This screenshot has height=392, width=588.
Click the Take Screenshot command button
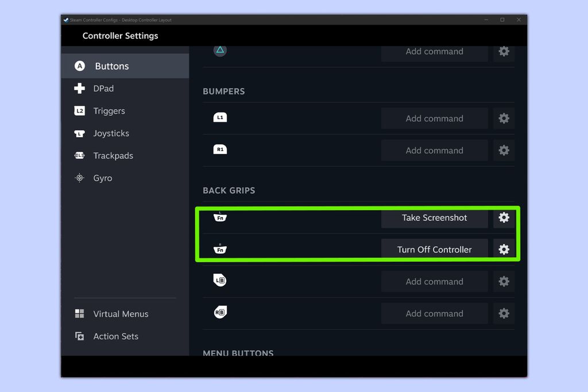(434, 218)
